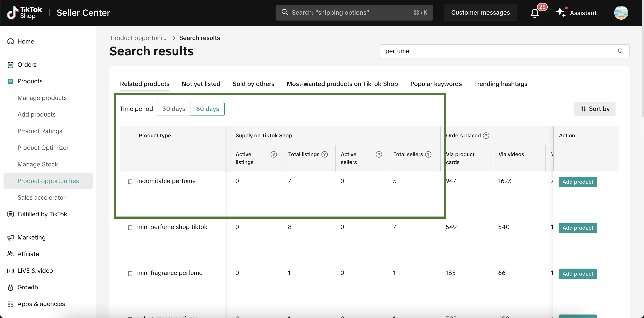This screenshot has width=644, height=318.
Task: Bookmark the indomitable perfume row
Action: point(130,182)
